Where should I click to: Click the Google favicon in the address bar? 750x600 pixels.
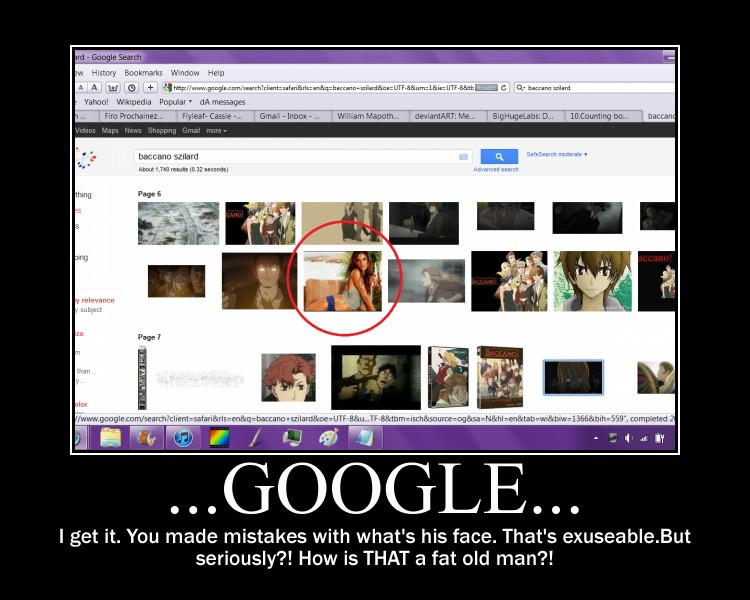(167, 88)
